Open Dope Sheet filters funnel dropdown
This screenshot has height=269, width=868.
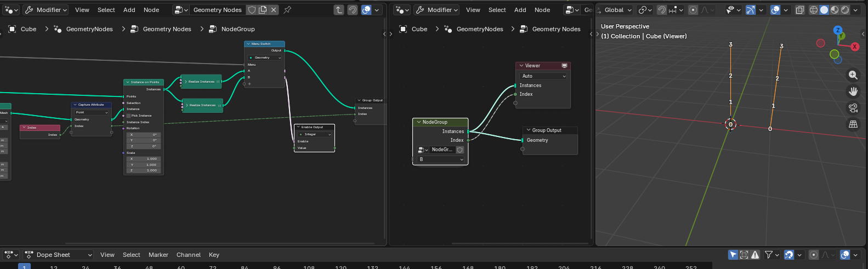pyautogui.click(x=771, y=255)
